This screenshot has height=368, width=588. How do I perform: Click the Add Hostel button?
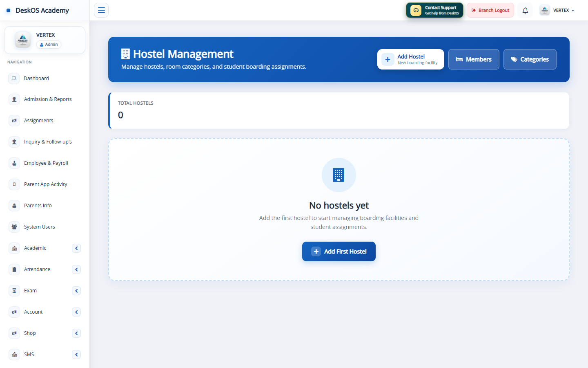[411, 59]
